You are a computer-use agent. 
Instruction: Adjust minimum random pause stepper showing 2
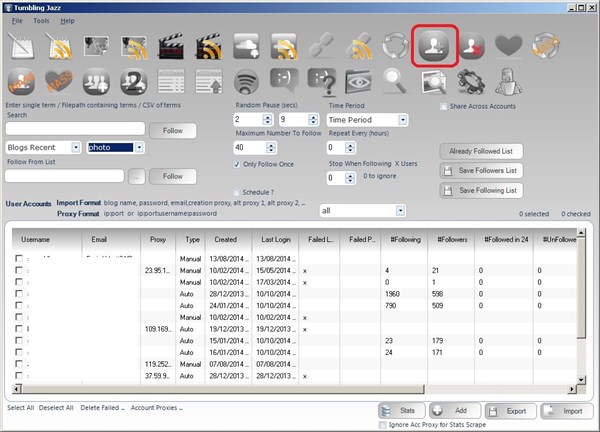(x=267, y=119)
